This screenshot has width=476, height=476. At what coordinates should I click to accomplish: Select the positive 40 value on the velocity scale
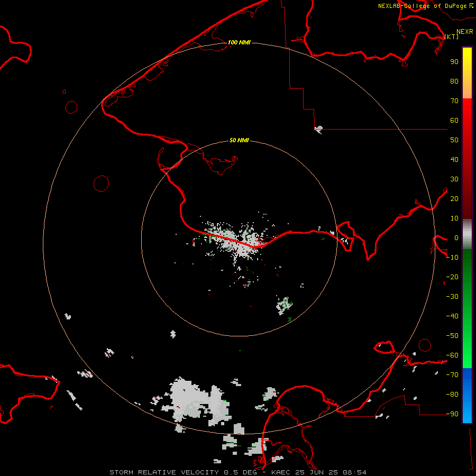454,160
